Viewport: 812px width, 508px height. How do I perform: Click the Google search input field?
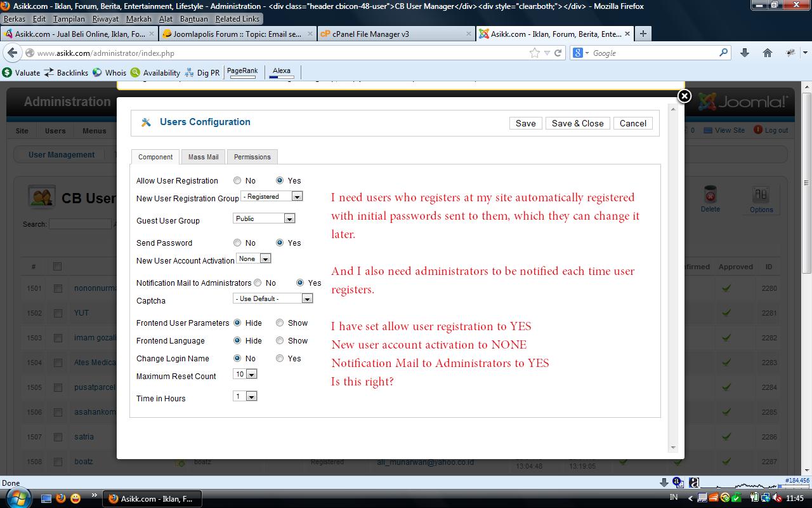pyautogui.click(x=653, y=53)
